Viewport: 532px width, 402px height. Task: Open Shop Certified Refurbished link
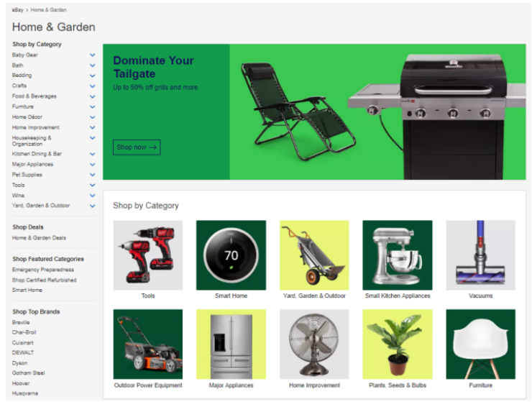coord(44,280)
